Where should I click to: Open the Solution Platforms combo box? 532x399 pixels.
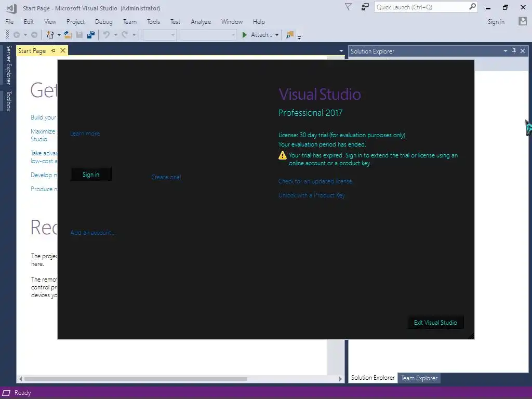coord(208,35)
